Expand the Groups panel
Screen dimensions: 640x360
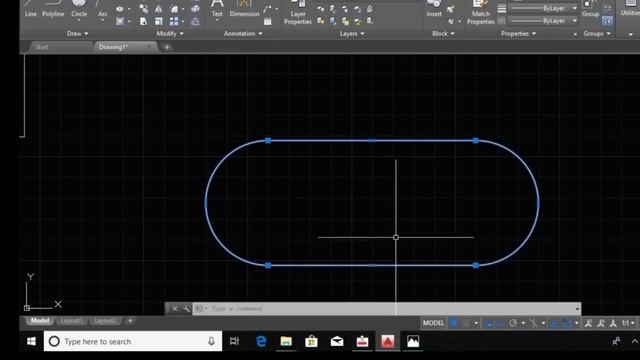click(x=597, y=33)
